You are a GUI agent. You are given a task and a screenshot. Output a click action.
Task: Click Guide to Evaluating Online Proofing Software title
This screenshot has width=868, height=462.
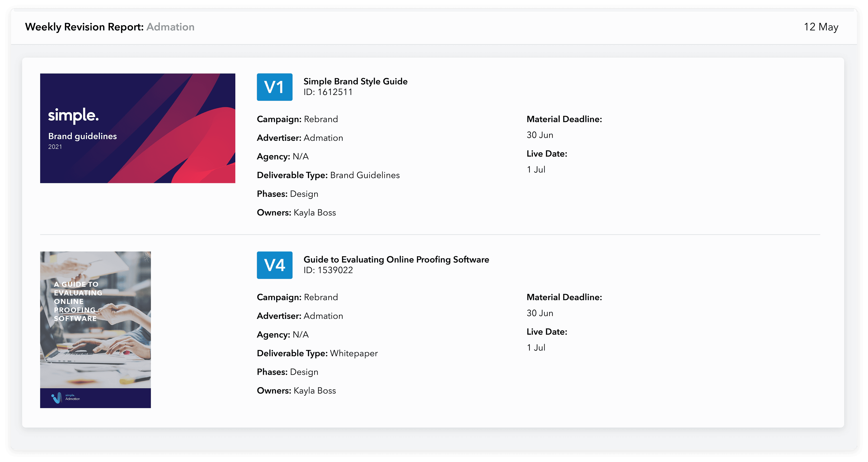pyautogui.click(x=396, y=259)
